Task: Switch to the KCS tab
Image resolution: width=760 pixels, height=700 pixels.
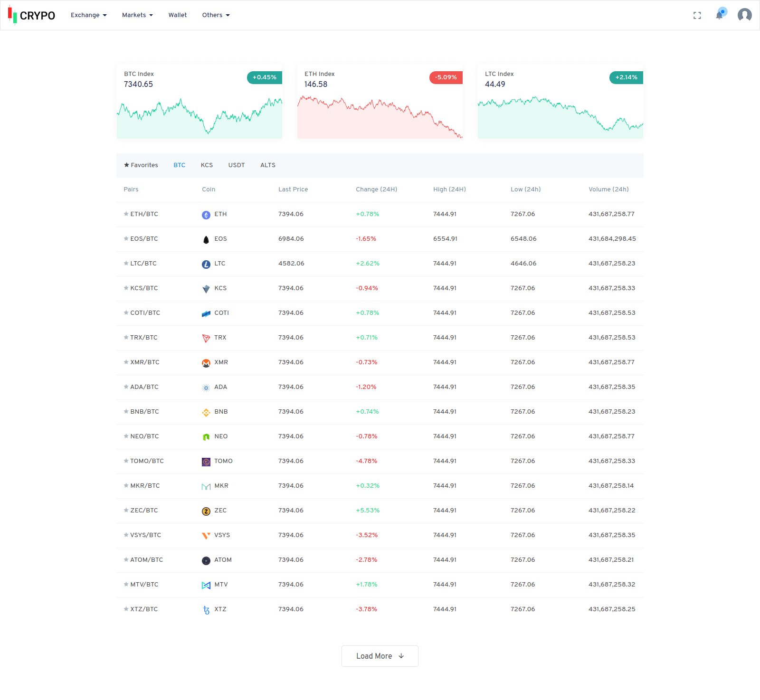Action: coord(207,165)
